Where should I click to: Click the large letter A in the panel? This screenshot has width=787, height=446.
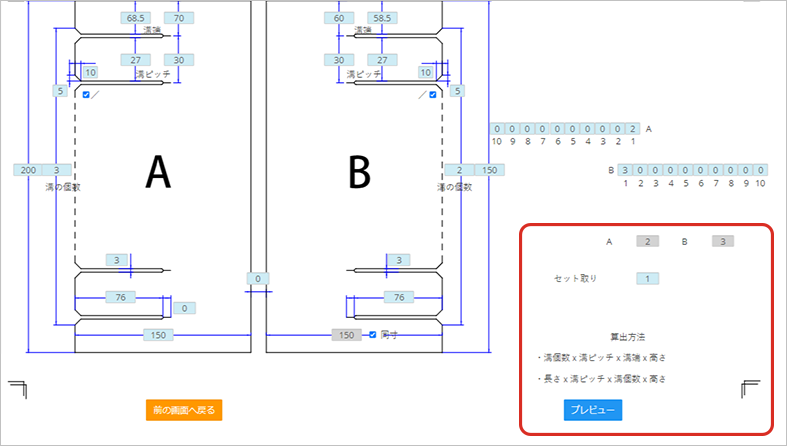158,172
